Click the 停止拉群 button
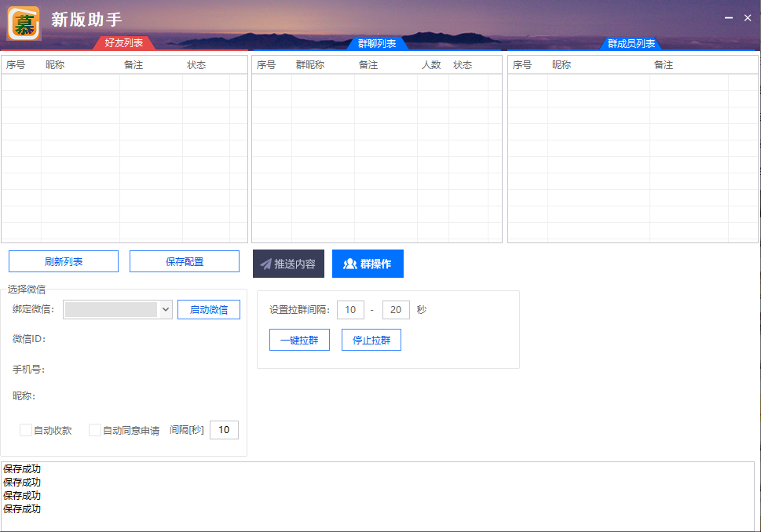Image resolution: width=761 pixels, height=532 pixels. (371, 341)
